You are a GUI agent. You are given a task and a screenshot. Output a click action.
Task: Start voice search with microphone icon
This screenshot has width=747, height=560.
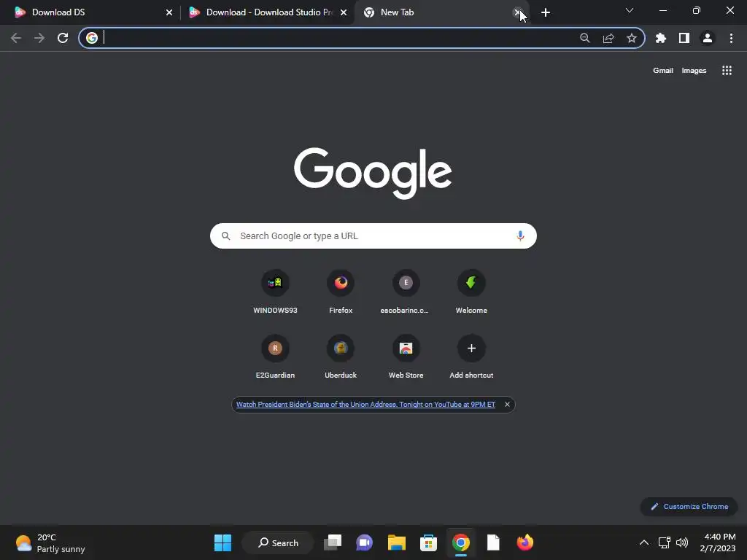tap(520, 236)
